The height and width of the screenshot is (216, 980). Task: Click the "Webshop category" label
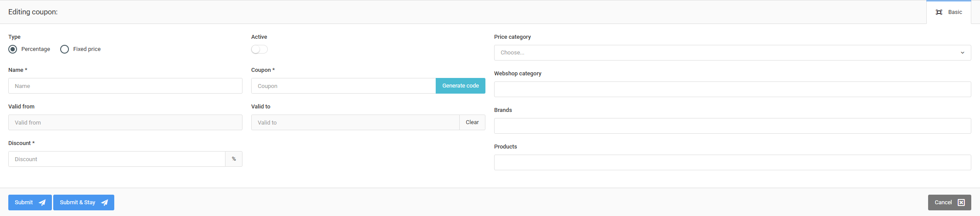(518, 74)
